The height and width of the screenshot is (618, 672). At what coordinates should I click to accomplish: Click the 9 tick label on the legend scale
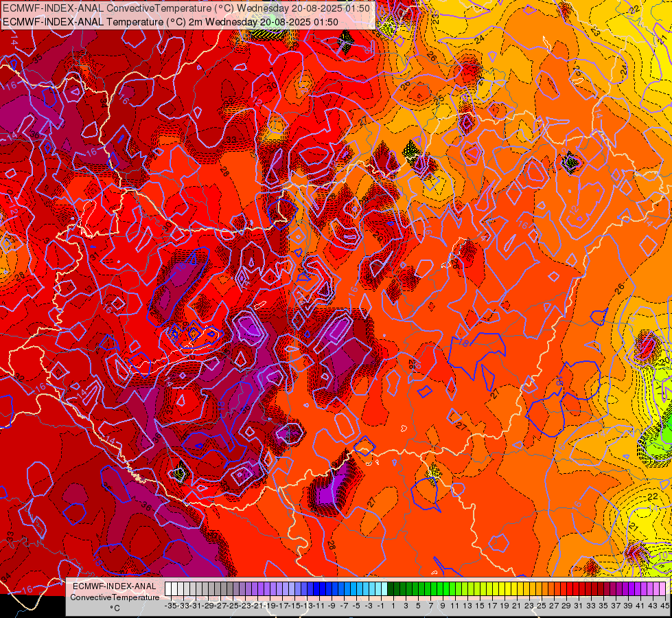pos(443,606)
